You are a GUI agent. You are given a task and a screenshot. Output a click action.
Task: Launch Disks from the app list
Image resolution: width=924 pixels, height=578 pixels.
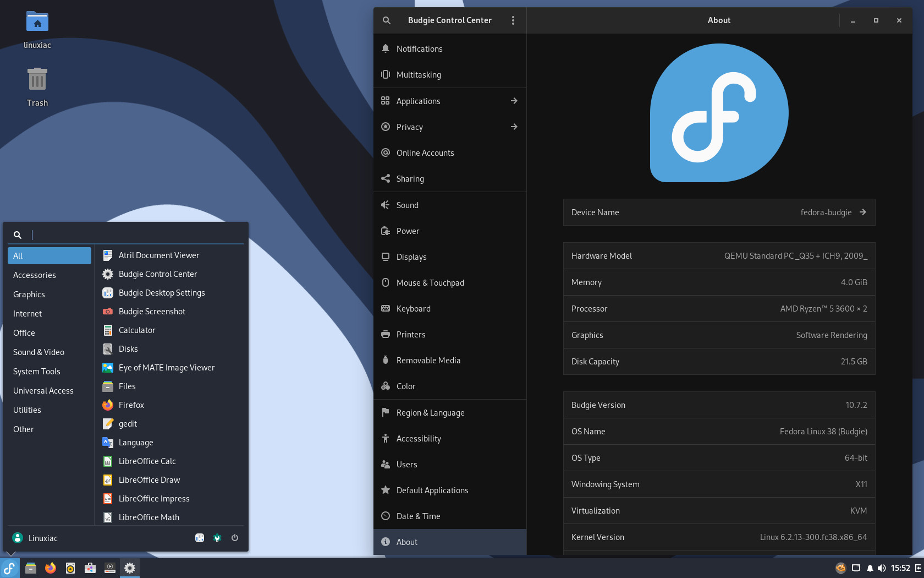click(x=169, y=349)
